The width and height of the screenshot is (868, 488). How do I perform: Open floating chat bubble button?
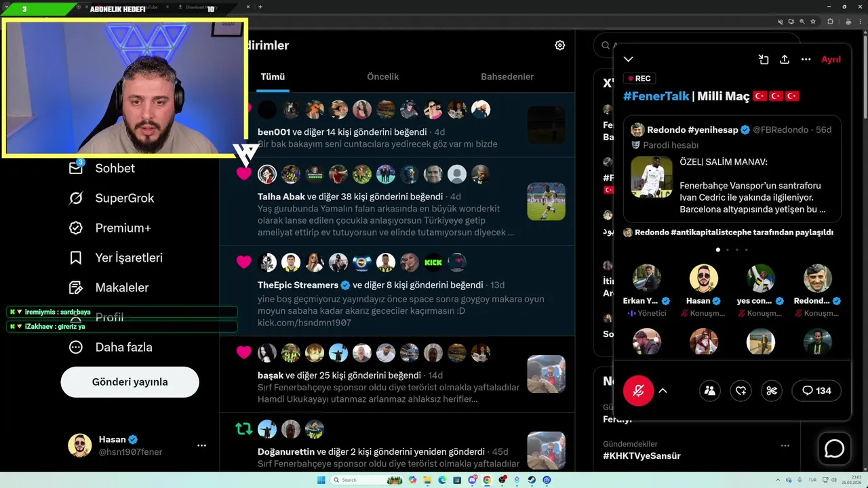click(834, 449)
